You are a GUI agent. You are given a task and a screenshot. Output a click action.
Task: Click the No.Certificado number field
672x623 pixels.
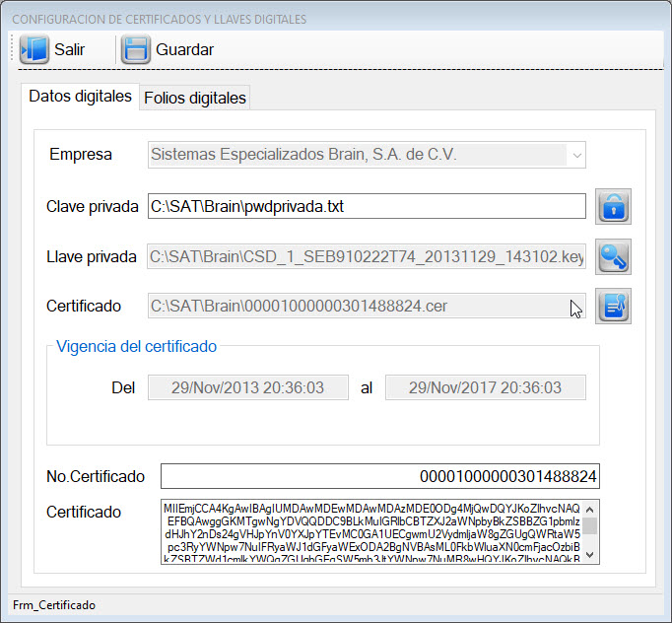click(x=380, y=476)
